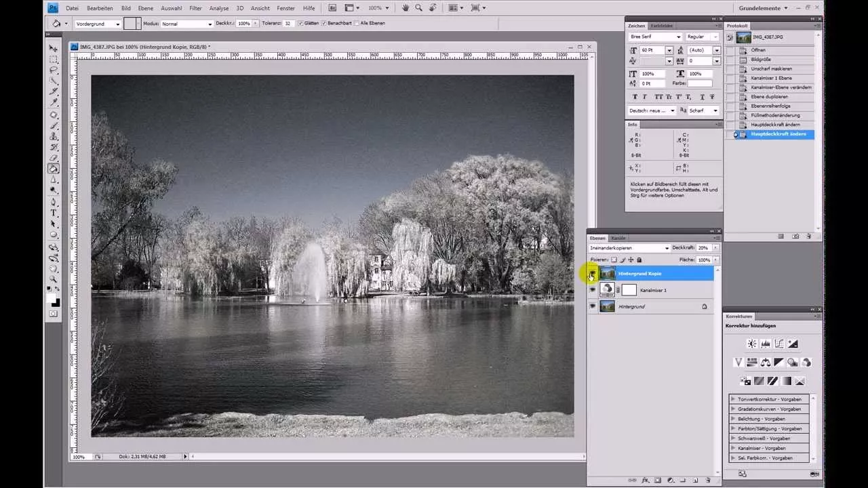868x488 pixels.
Task: Open the Filter menu
Action: [x=195, y=7]
